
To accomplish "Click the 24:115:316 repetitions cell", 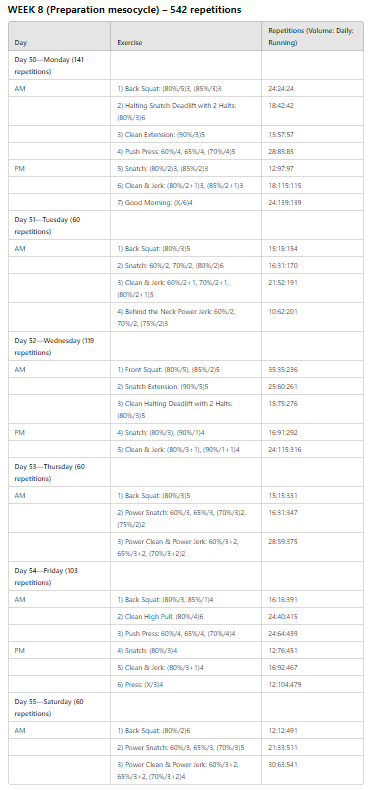I will [312, 449].
